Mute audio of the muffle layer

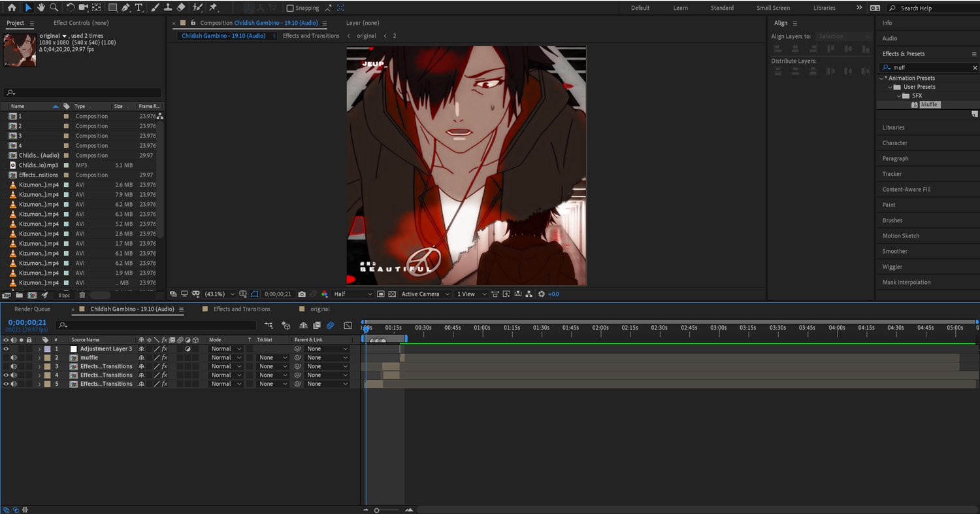(13, 358)
